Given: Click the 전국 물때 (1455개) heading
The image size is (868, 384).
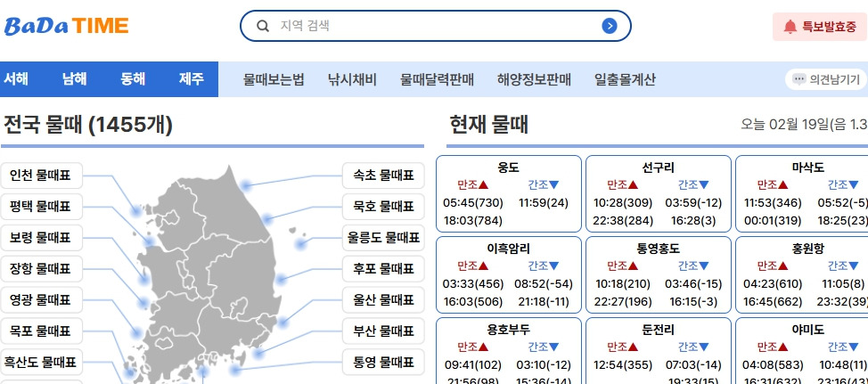Looking at the screenshot, I should pos(88,125).
